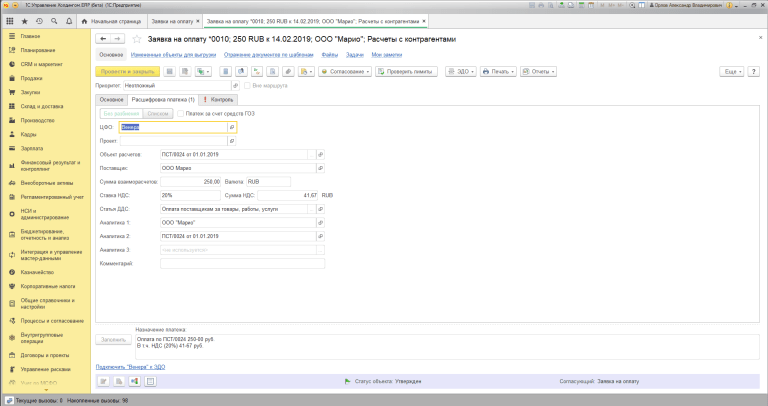Image resolution: width=768 pixels, height=406 pixels.
Task: Go forward with right arrow button
Action: [117, 39]
